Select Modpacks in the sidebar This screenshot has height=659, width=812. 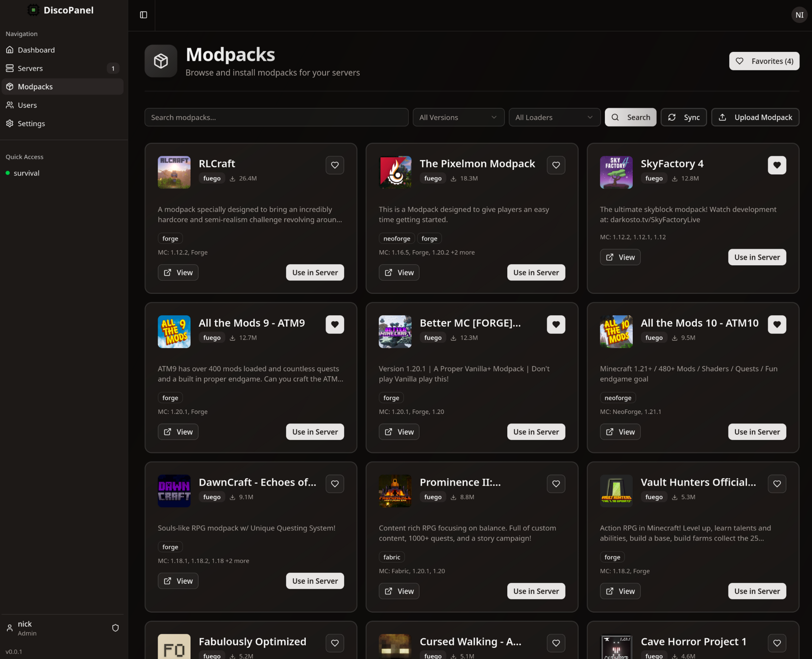click(63, 87)
